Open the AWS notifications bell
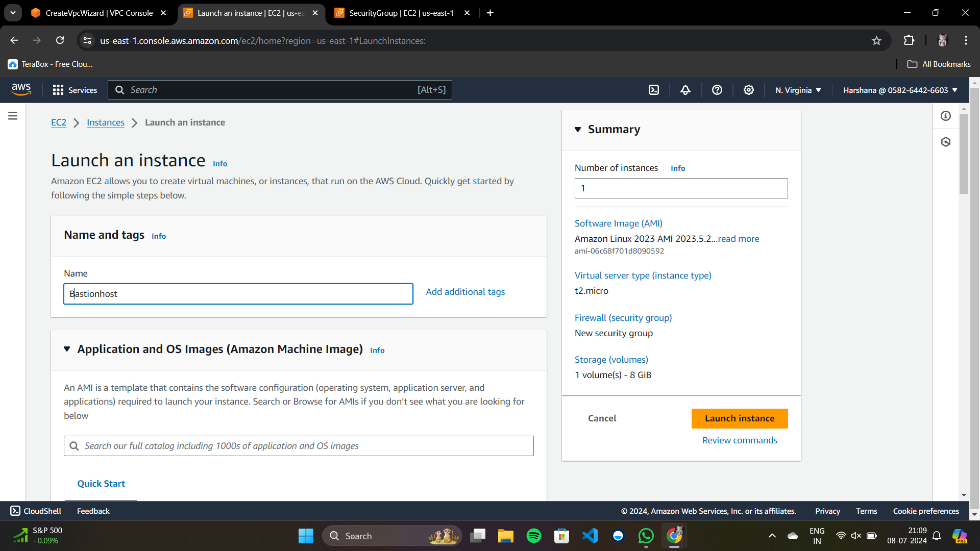The image size is (980, 551). pyautogui.click(x=685, y=90)
